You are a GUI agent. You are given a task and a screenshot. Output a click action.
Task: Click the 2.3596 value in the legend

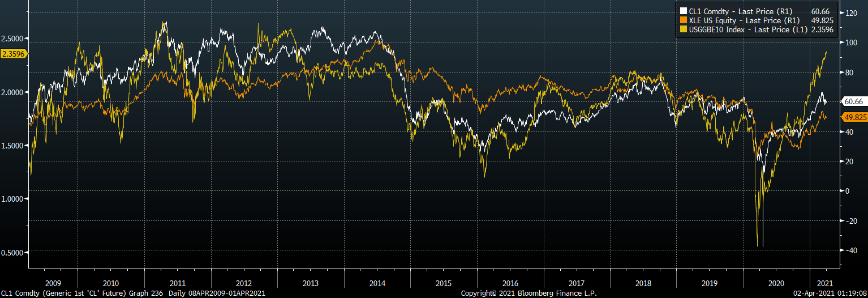[823, 30]
